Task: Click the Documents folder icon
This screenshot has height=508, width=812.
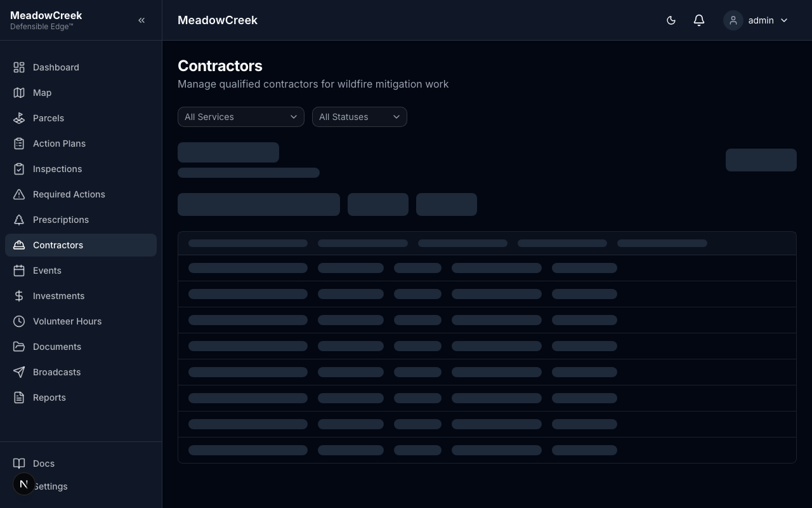Action: tap(19, 347)
